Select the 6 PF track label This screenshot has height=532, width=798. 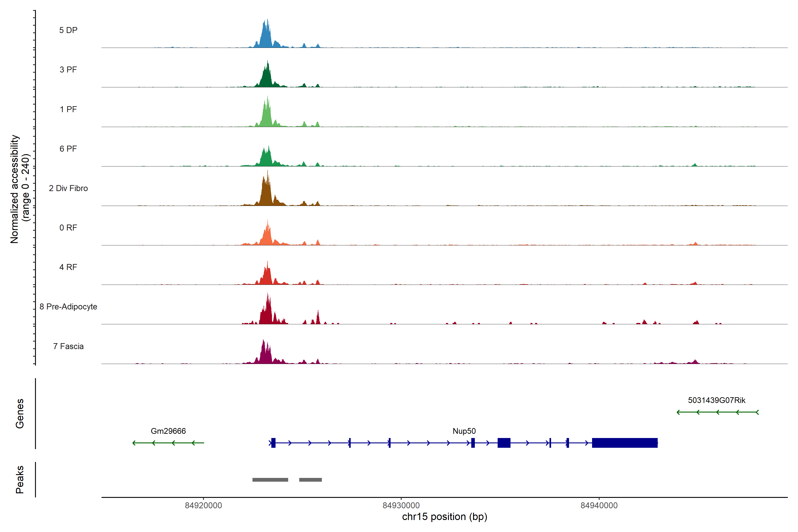point(68,149)
